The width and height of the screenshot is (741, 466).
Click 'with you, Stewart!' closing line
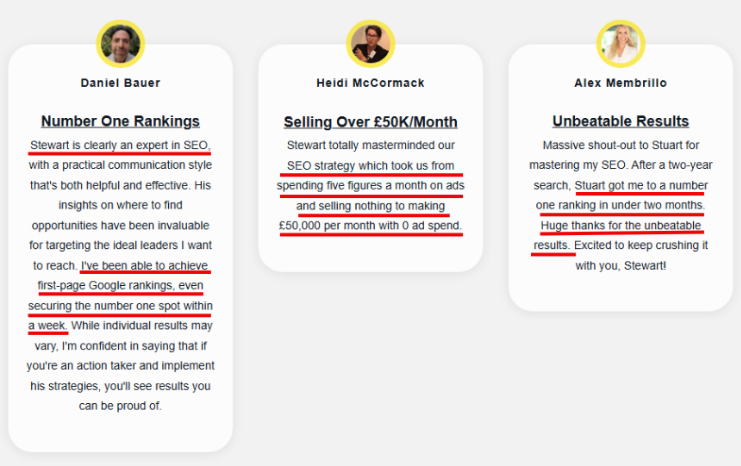pos(620,266)
